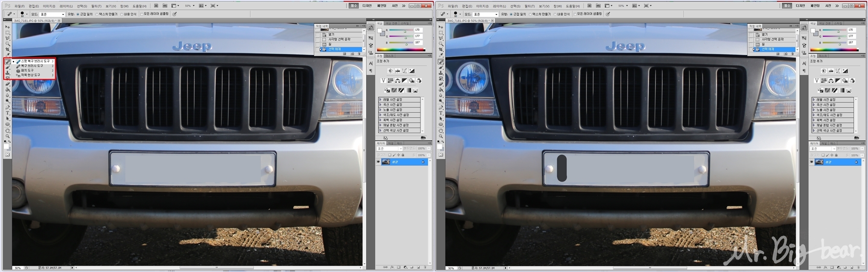Click 페인팅 workspace button in the right window
This screenshot has width=868, height=272.
click(815, 6)
